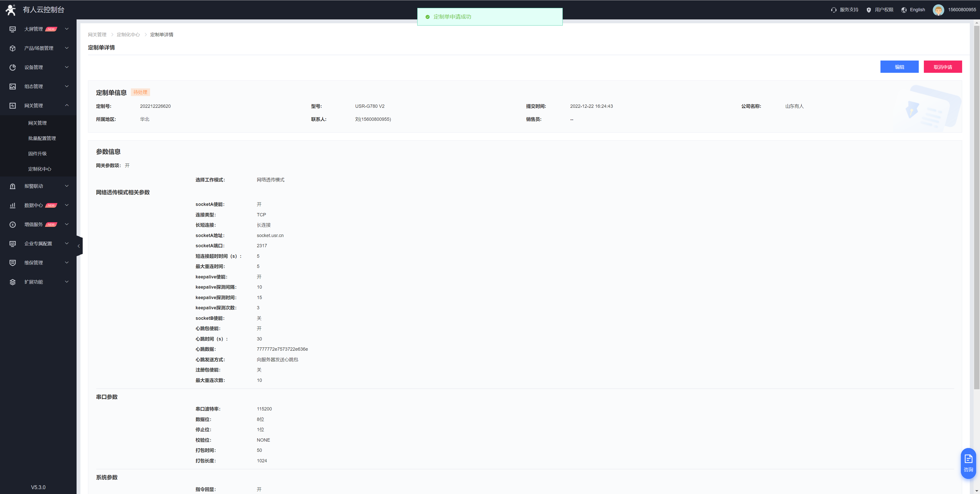The width and height of the screenshot is (980, 494).
Task: Open the 定制化中心 submenu item
Action: [x=40, y=169]
